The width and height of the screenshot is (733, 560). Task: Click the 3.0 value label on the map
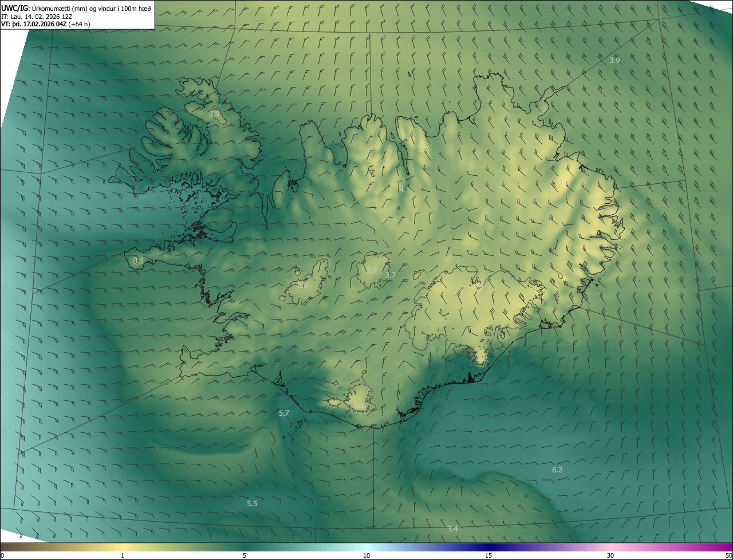[x=214, y=114]
